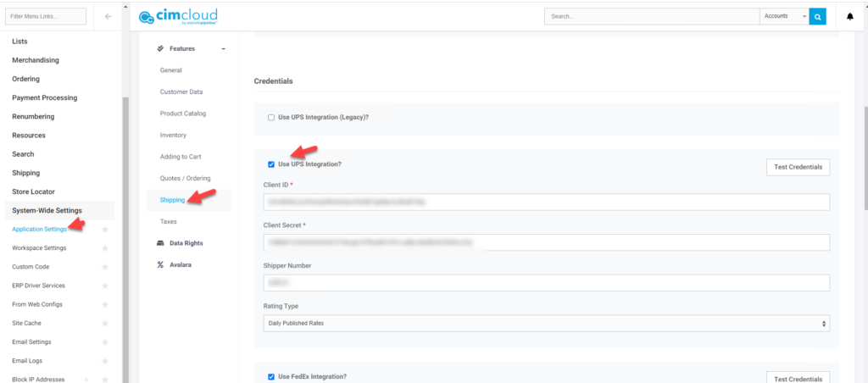868x383 pixels.
Task: Open the Rating Type dropdown
Action: (x=547, y=323)
